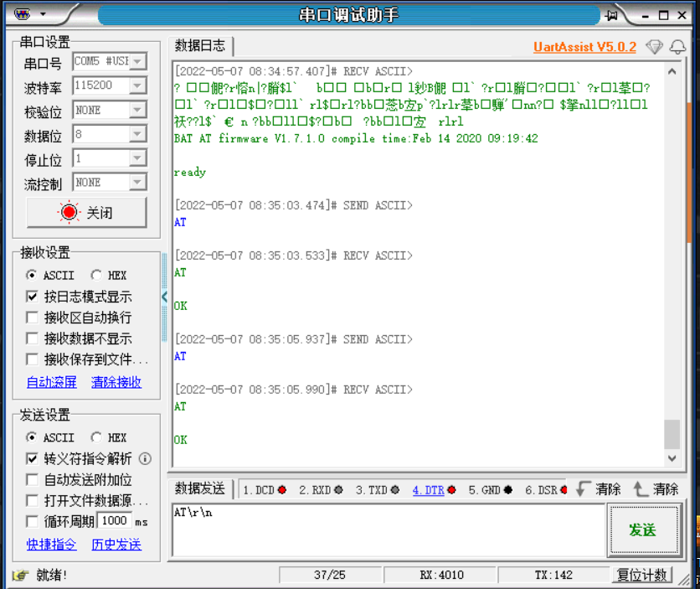The height and width of the screenshot is (589, 700).
Task: Enable 打开文件数据源 checkbox
Action: tap(32, 500)
